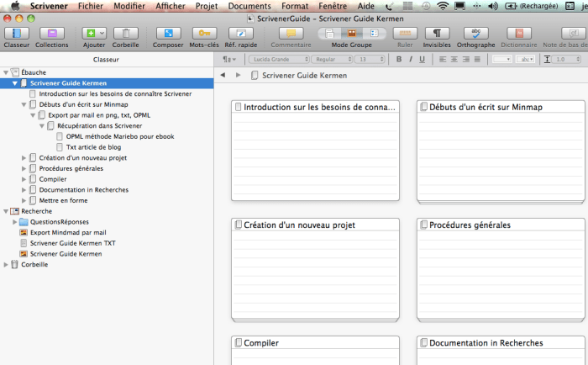Align text left
The height and width of the screenshot is (365, 588).
coord(443,60)
